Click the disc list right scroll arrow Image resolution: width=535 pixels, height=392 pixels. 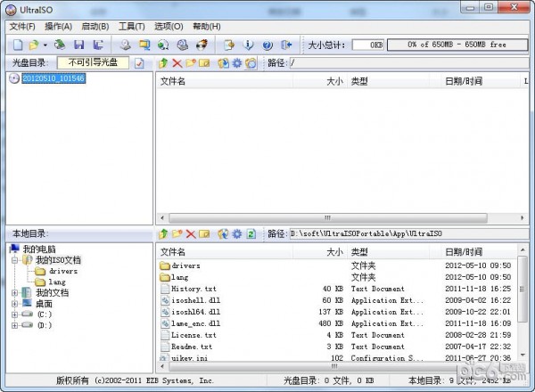coord(523,217)
